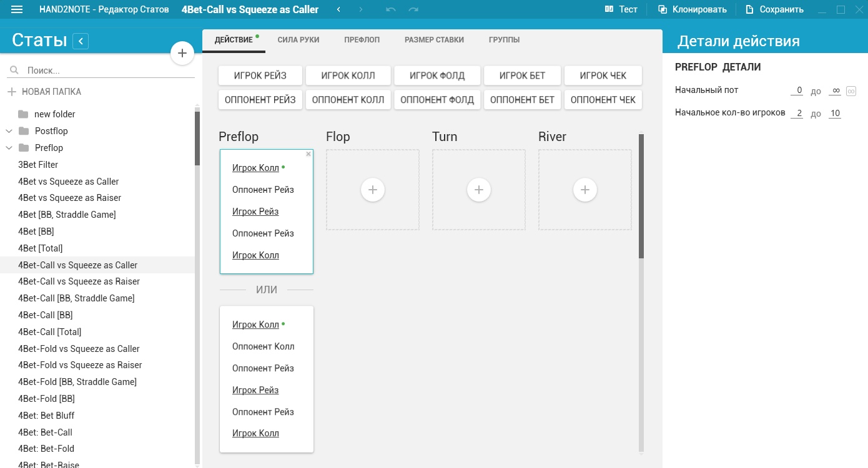Switch to the СИЛА РУКИ tab
The image size is (868, 468).
(x=298, y=40)
